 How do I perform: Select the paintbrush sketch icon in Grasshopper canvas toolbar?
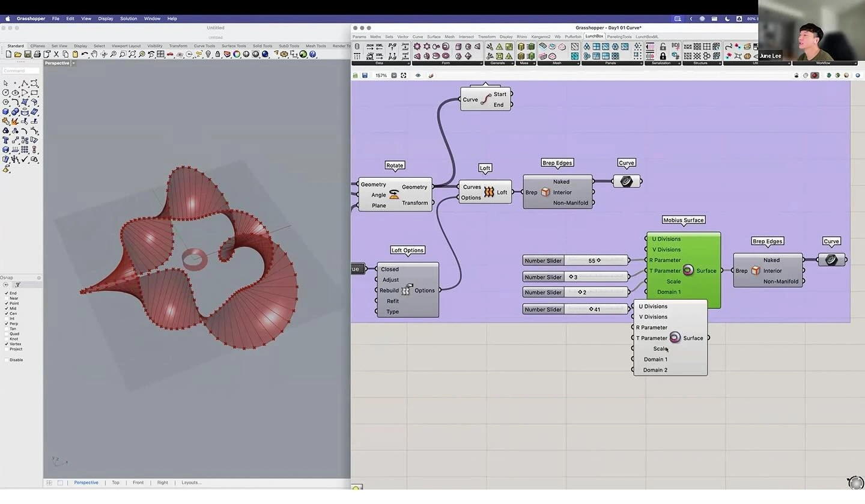pos(431,75)
